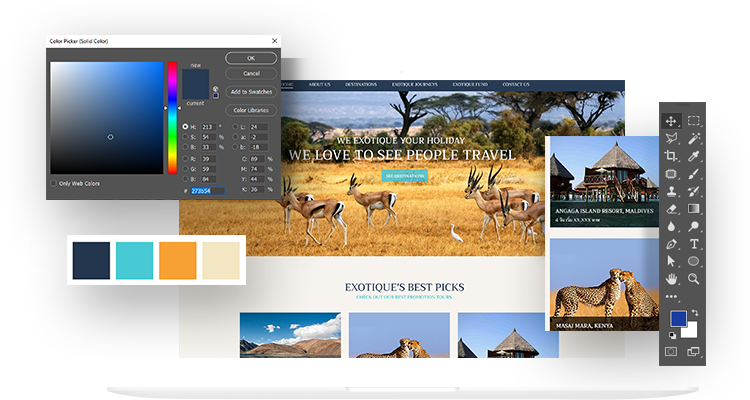This screenshot has height=400, width=750.
Task: Click the H value field showing 213
Action: pos(208,127)
